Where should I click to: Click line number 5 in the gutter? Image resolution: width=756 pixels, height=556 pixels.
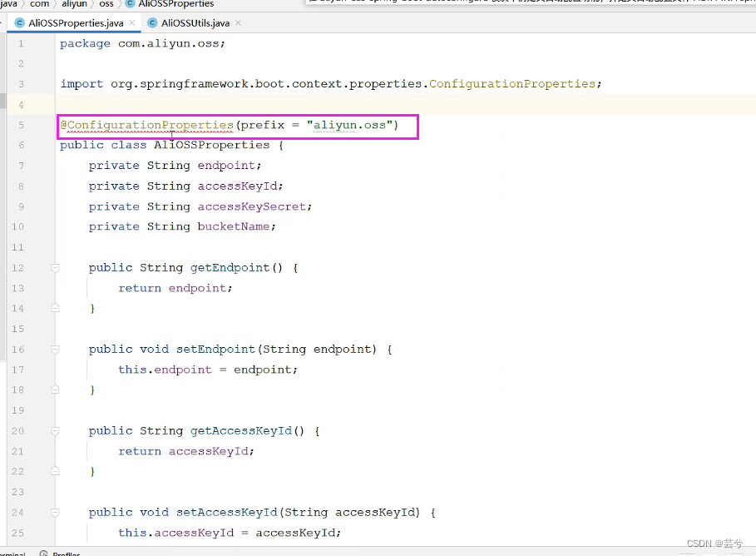click(x=22, y=125)
